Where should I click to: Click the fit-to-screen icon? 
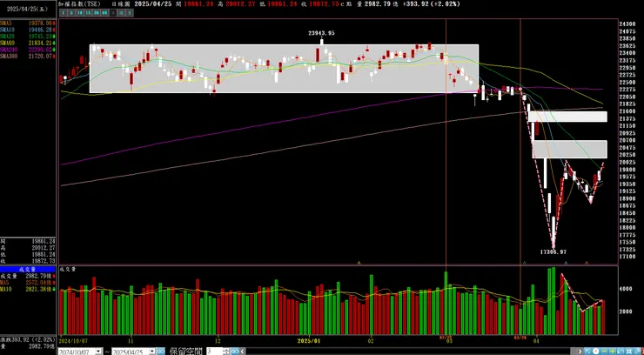pyautogui.click(x=629, y=352)
